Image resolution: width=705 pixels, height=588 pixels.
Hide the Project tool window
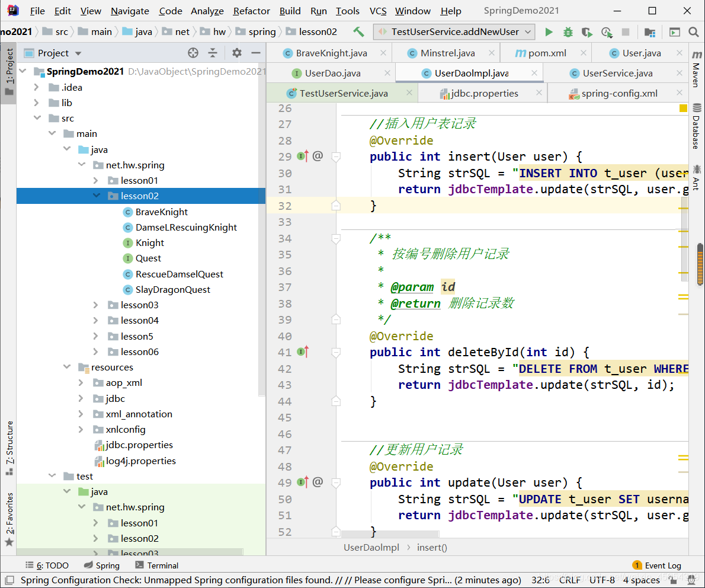256,53
